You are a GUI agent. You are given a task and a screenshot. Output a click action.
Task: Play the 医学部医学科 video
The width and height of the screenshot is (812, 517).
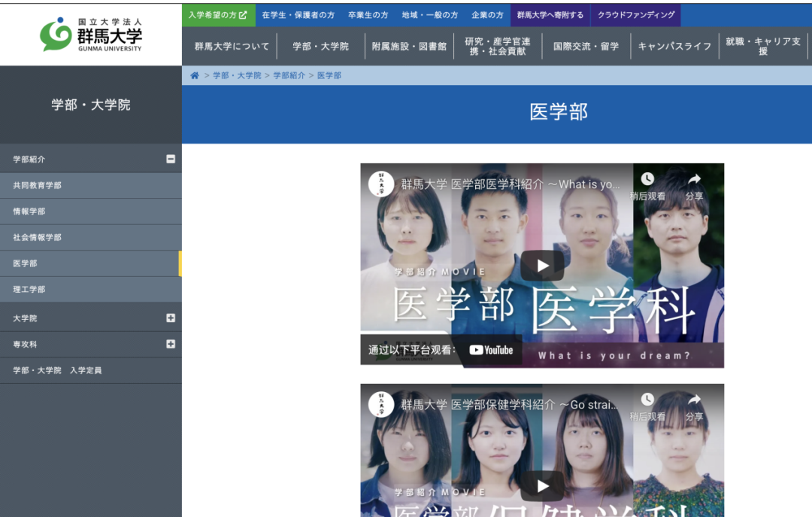tap(542, 266)
